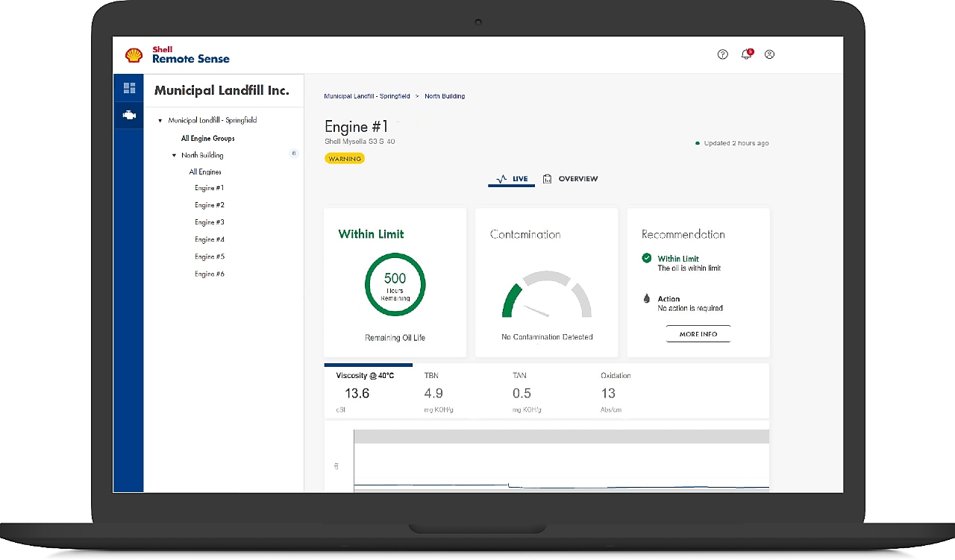
Task: Open the help question mark icon
Action: point(722,54)
